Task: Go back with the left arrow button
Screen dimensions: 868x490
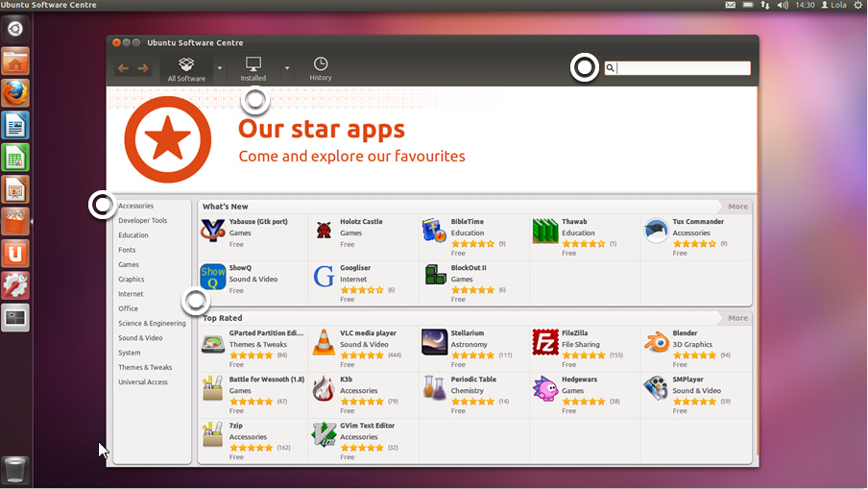Action: [x=124, y=68]
